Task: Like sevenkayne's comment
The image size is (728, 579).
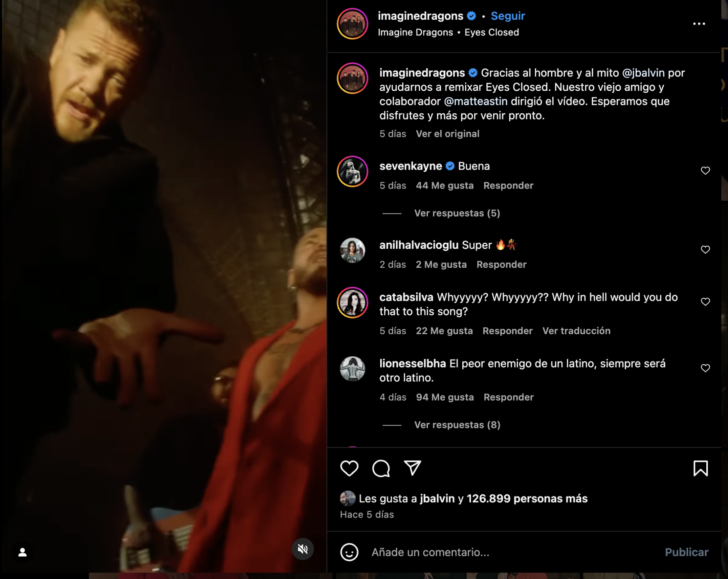Action: 705,170
